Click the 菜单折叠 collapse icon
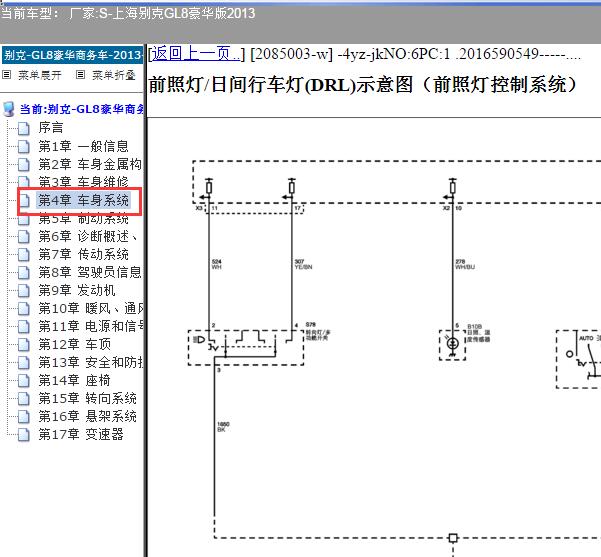Screen dimensions: 601x557 pyautogui.click(x=80, y=74)
